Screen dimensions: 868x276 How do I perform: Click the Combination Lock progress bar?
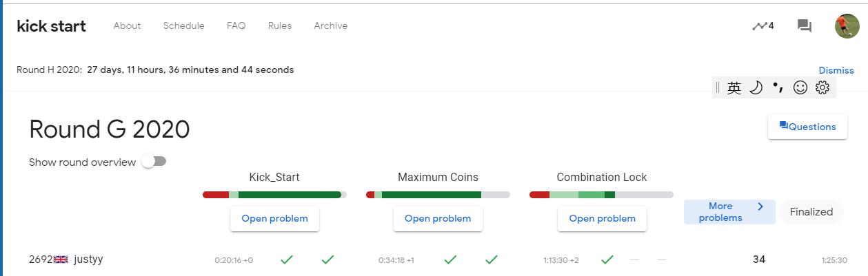pyautogui.click(x=601, y=195)
